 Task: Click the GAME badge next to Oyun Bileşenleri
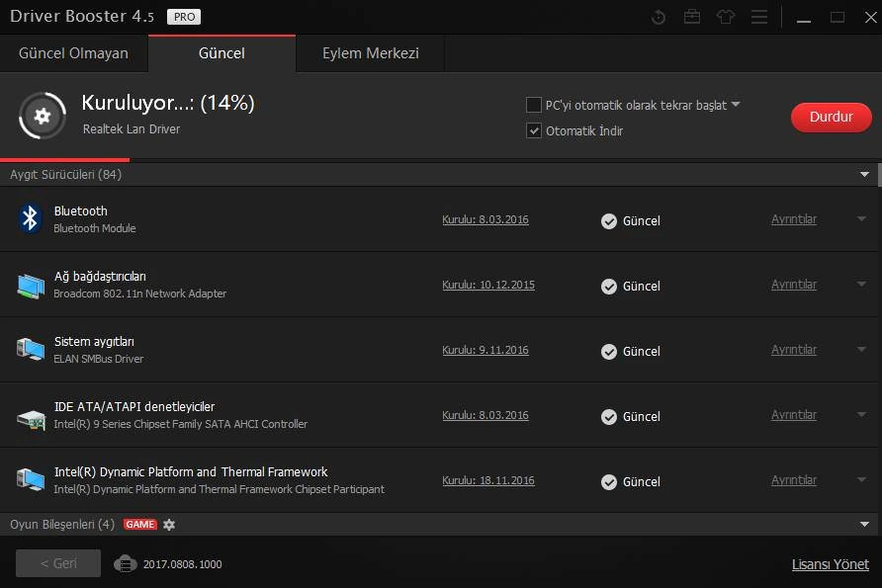tap(140, 524)
